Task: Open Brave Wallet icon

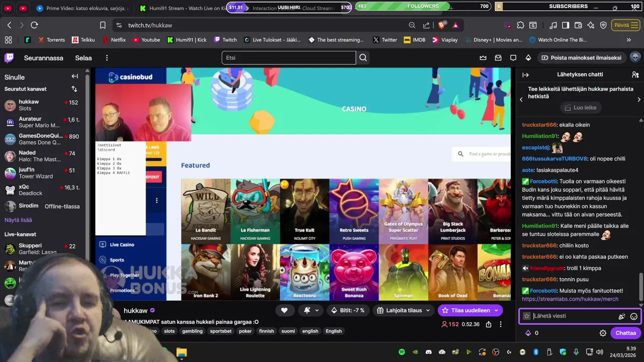Action: pos(578,25)
